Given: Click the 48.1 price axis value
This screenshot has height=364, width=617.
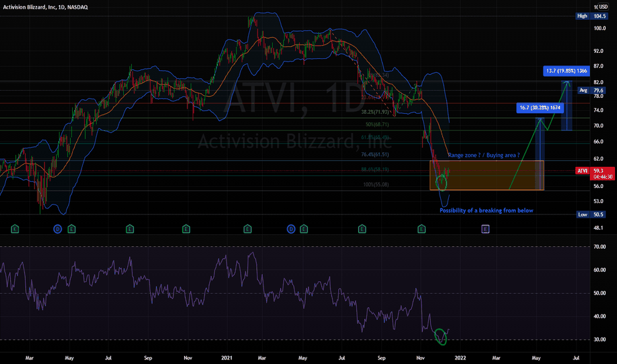Looking at the screenshot, I should (x=598, y=228).
